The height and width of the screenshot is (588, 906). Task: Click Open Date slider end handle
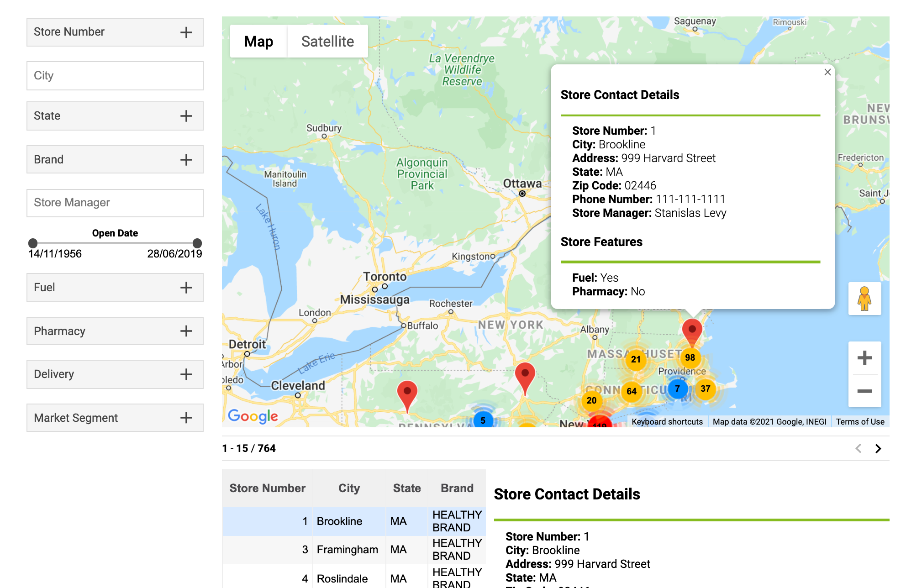tap(197, 243)
